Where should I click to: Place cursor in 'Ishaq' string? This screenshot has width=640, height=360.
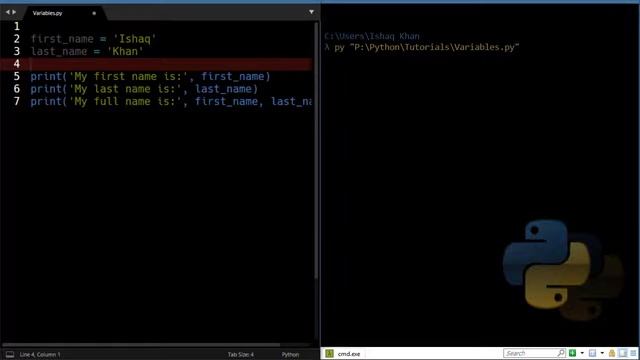pyautogui.click(x=135, y=39)
